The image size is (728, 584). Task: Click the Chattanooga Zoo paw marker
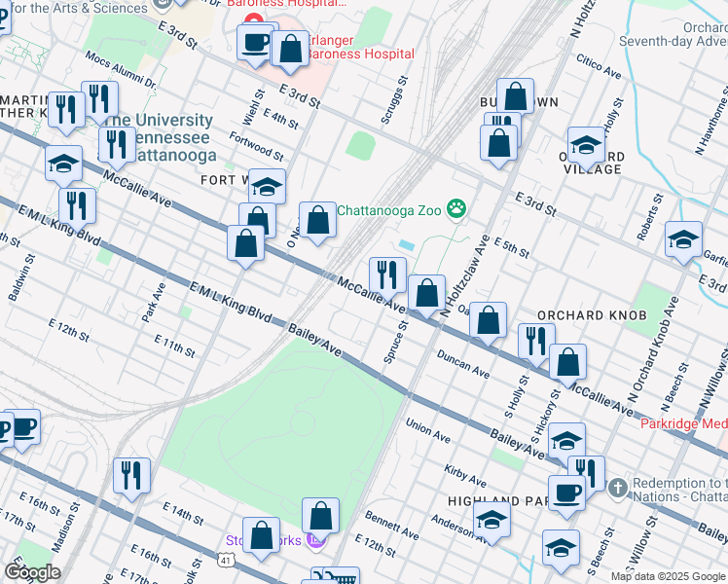[x=456, y=210]
